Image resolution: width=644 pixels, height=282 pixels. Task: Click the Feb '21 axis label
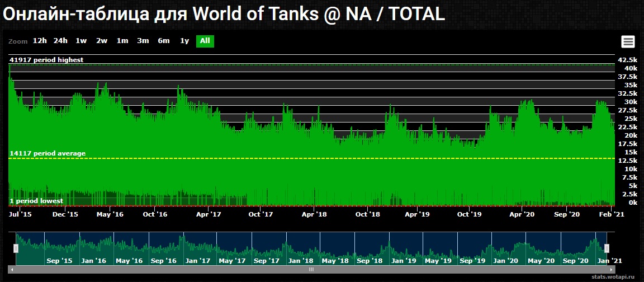click(612, 215)
